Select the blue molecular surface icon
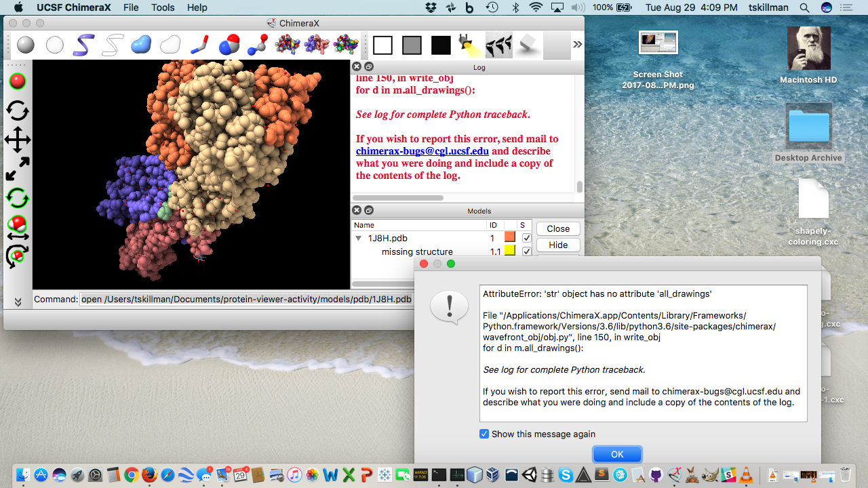 point(141,45)
